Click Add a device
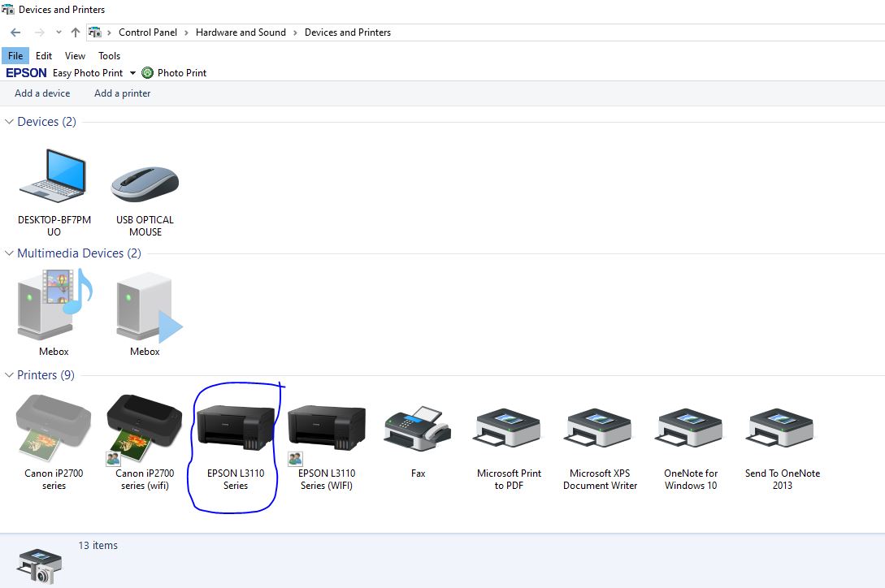Viewport: 885px width, 588px height. click(42, 93)
